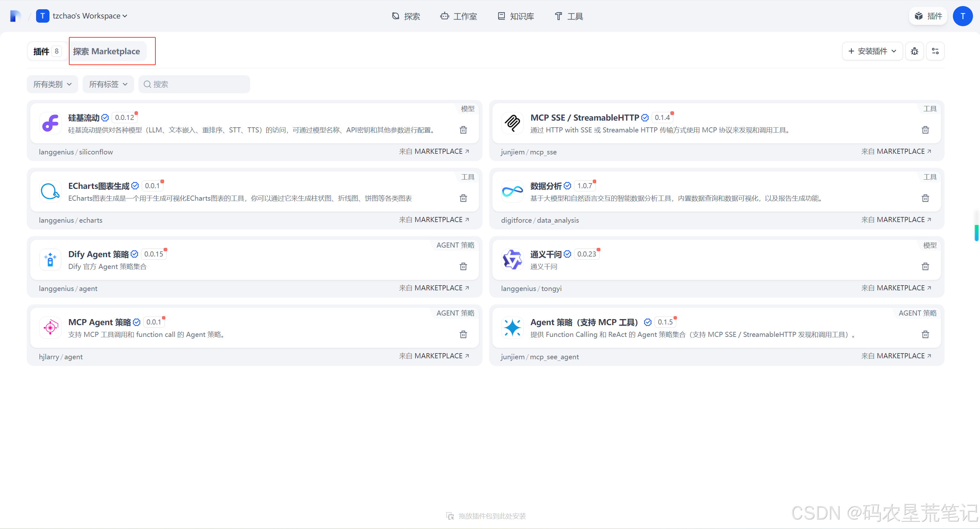Click the 硅基流动 plugin logo
This screenshot has width=980, height=529.
(50, 123)
